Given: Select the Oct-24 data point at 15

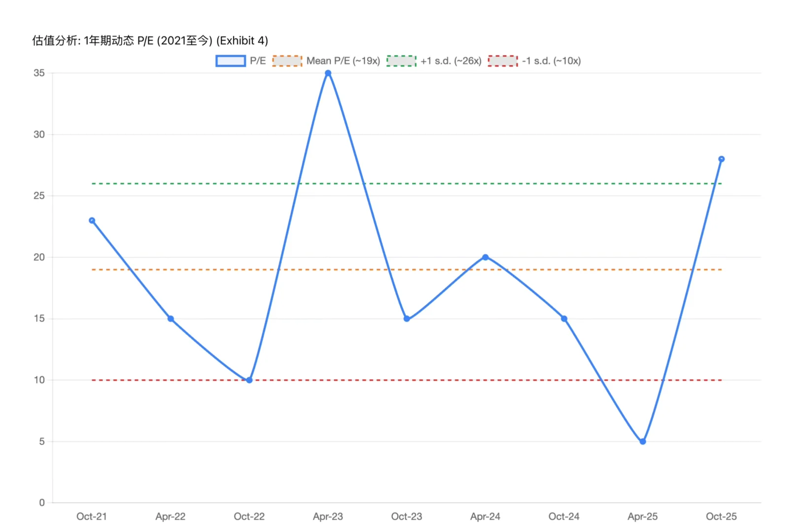Looking at the screenshot, I should (x=564, y=319).
